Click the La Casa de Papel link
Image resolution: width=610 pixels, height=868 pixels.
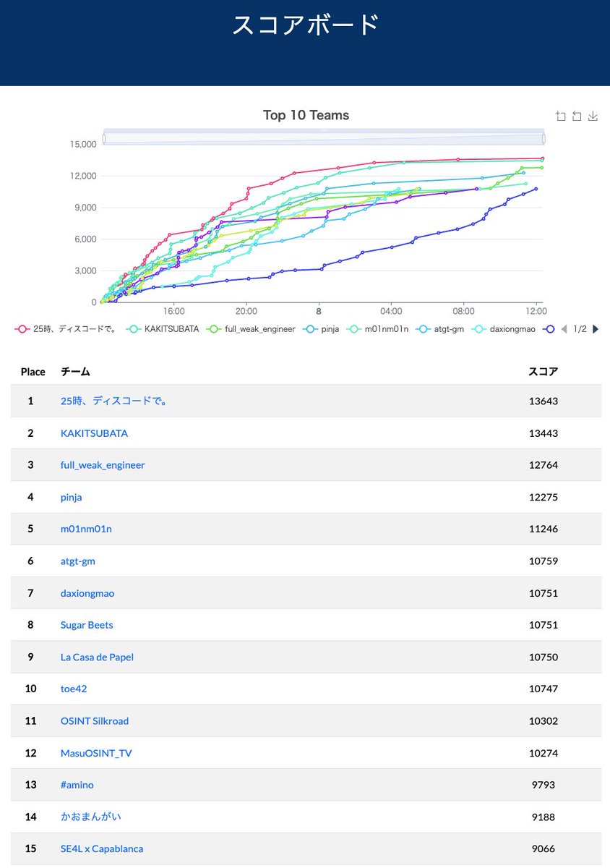(97, 657)
